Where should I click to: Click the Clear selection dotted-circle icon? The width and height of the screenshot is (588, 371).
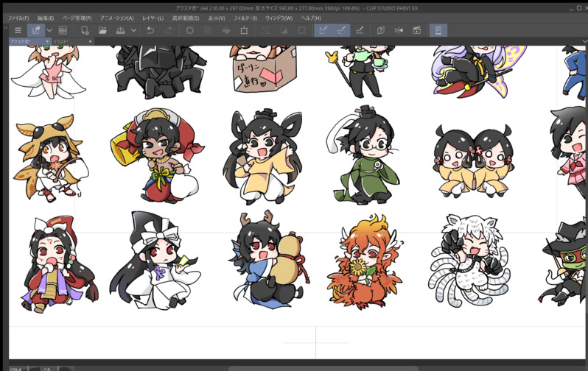pos(190,30)
